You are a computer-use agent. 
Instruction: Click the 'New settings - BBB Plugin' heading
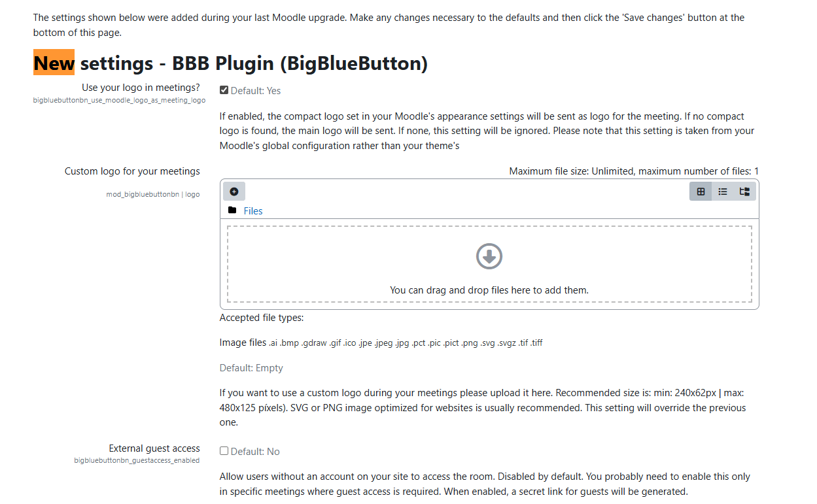click(x=231, y=63)
